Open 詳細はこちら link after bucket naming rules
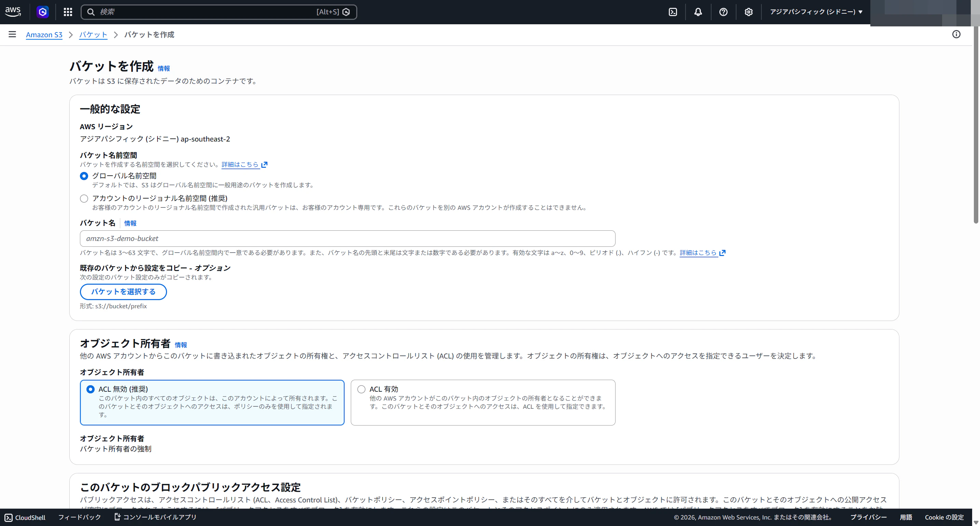 698,253
